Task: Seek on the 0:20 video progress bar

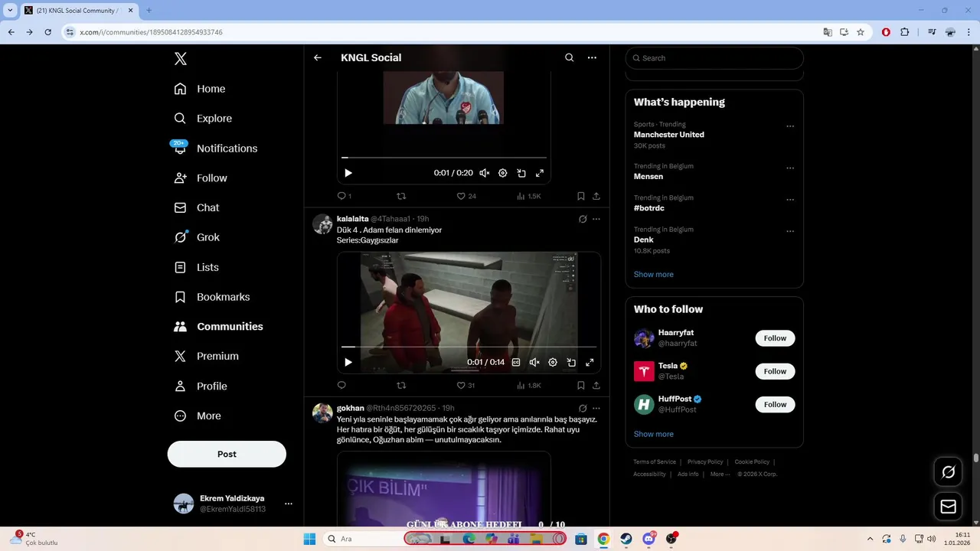Action: pos(444,158)
